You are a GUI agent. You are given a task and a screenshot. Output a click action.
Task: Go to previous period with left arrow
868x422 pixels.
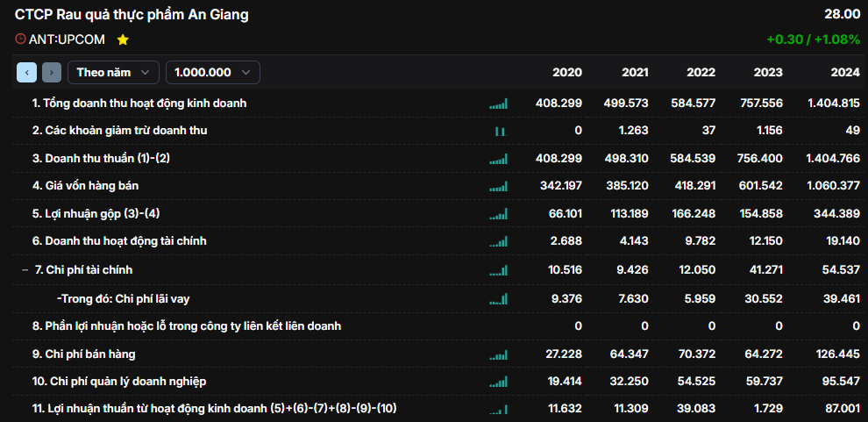26,73
